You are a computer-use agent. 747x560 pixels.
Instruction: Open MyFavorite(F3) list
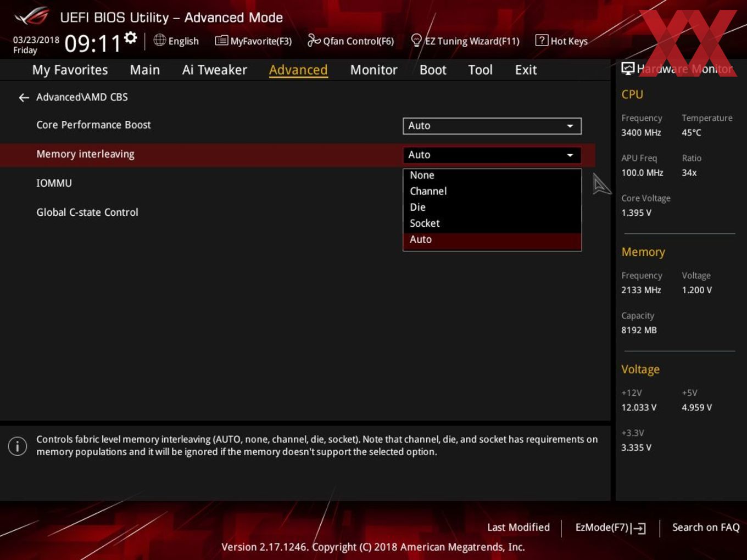click(254, 41)
